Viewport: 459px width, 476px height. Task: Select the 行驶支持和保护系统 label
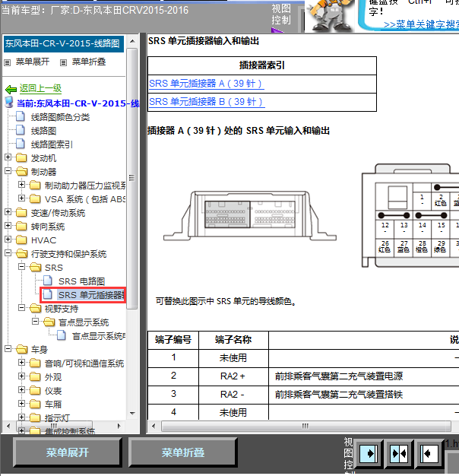click(x=68, y=254)
